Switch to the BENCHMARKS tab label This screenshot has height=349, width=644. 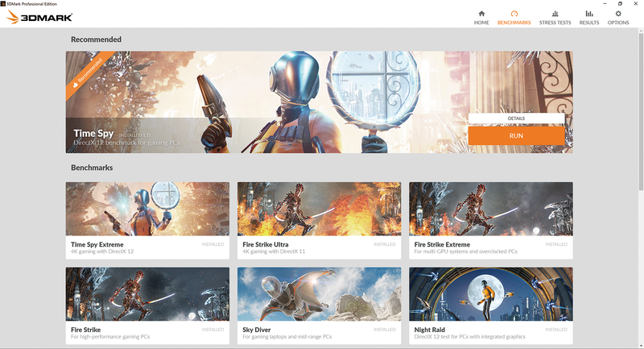(x=514, y=23)
